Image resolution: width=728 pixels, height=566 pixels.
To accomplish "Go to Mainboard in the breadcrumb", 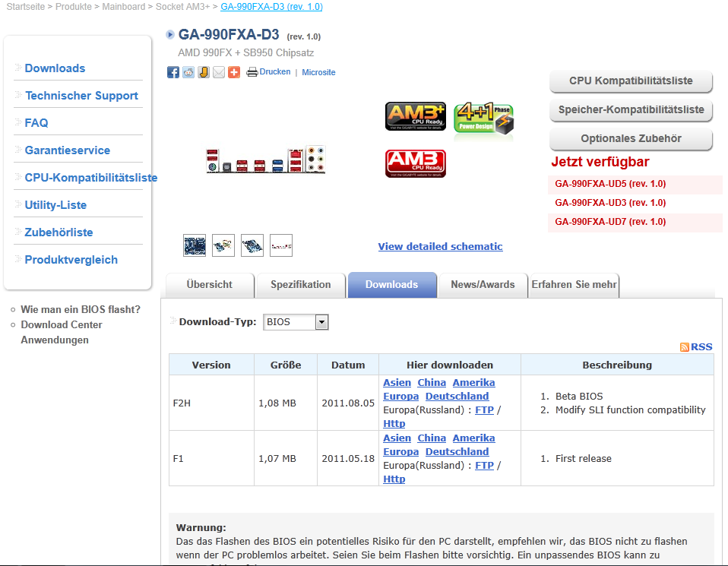I will (124, 7).
